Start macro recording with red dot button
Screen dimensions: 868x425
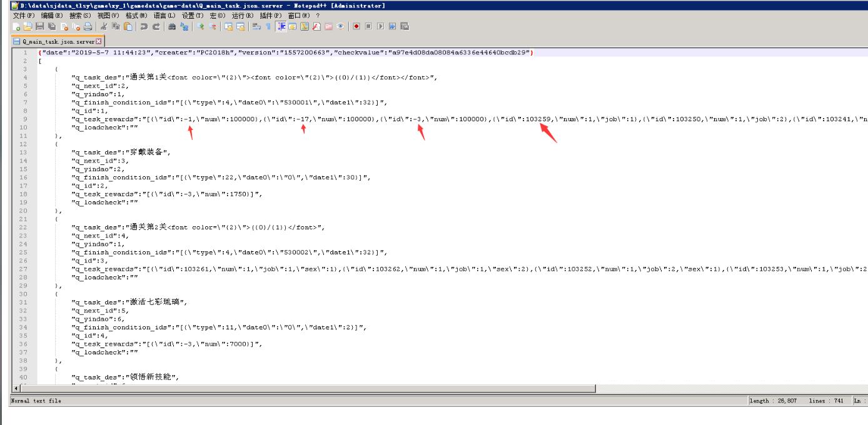point(356,27)
